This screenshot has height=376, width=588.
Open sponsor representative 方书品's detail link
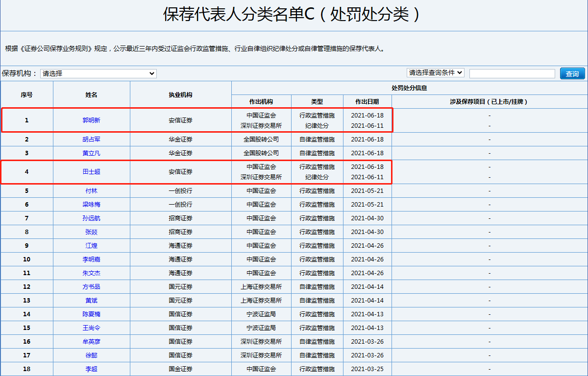(91, 286)
